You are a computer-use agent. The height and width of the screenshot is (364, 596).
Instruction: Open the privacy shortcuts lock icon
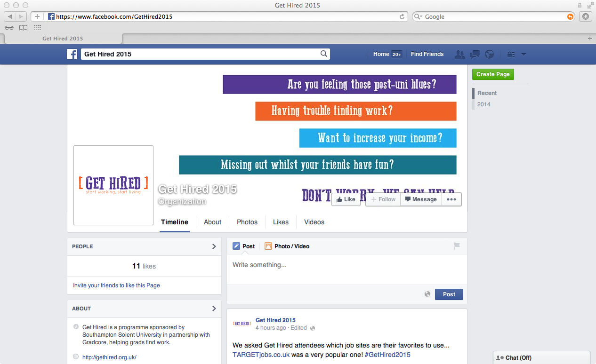pyautogui.click(x=511, y=54)
